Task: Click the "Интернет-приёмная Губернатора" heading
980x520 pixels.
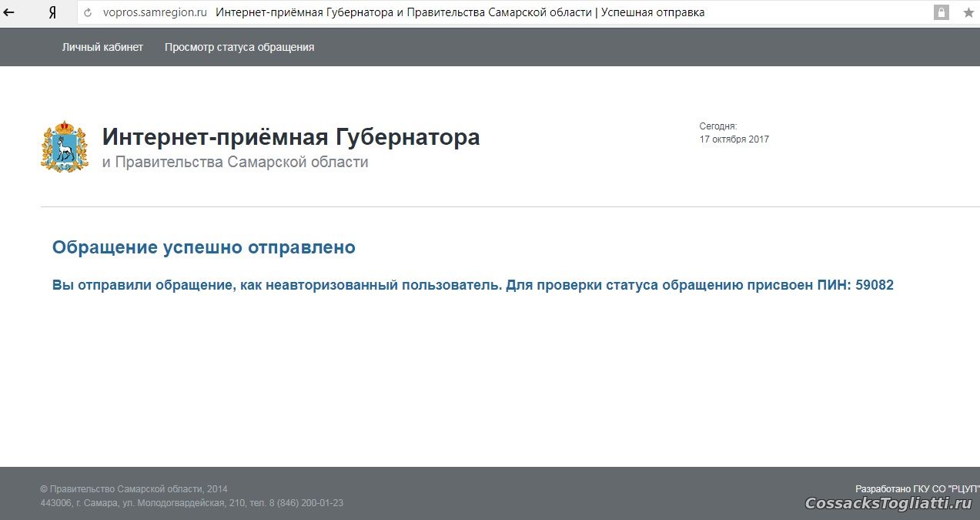Action: click(291, 137)
